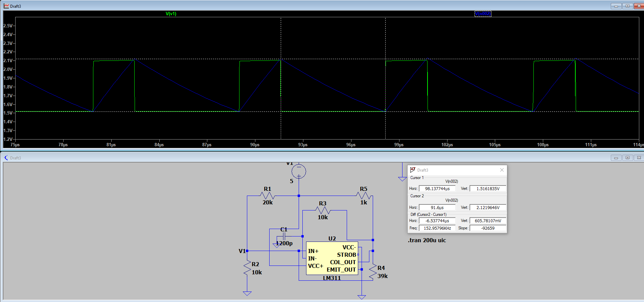Click the 20k value of R1
This screenshot has width=644, height=302.
268,202
